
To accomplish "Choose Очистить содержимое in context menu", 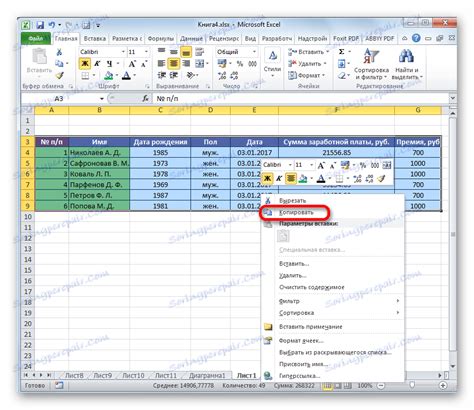I will (311, 287).
